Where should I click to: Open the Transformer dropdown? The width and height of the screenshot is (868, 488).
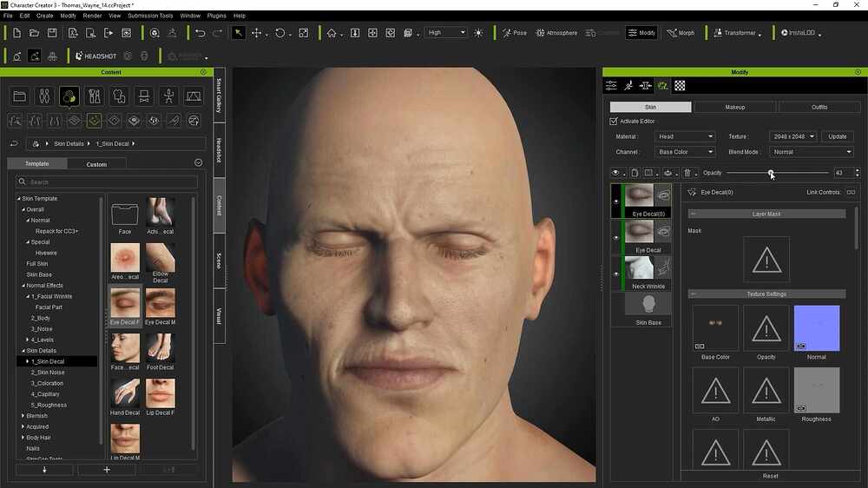pyautogui.click(x=737, y=33)
